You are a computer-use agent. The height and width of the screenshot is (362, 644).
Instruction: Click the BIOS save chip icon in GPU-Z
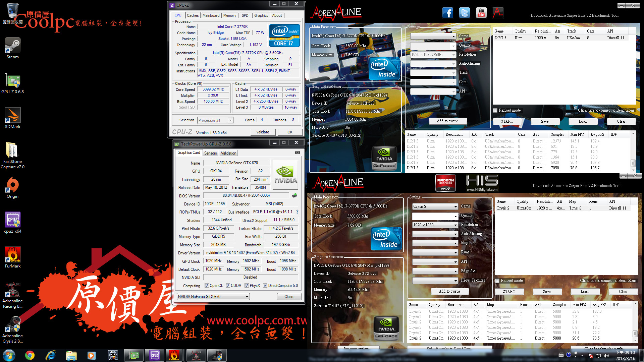click(x=294, y=195)
